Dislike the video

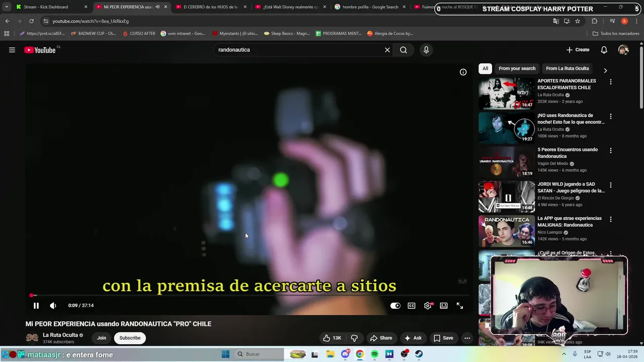pos(354,338)
